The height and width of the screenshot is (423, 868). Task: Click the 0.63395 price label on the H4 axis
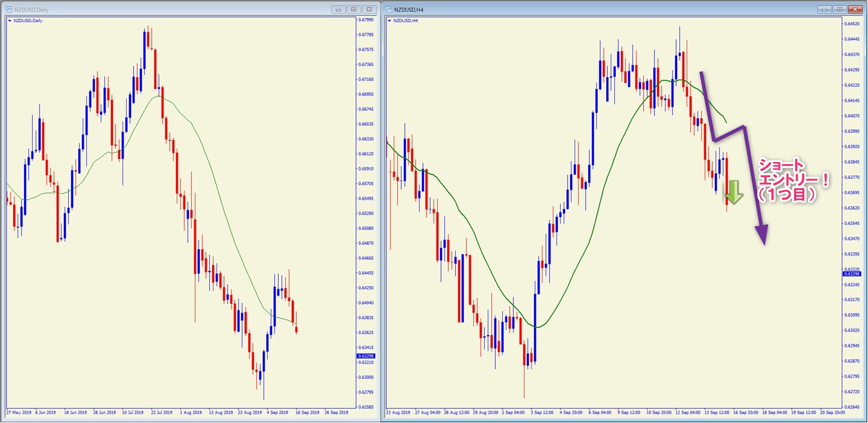pyautogui.click(x=852, y=254)
